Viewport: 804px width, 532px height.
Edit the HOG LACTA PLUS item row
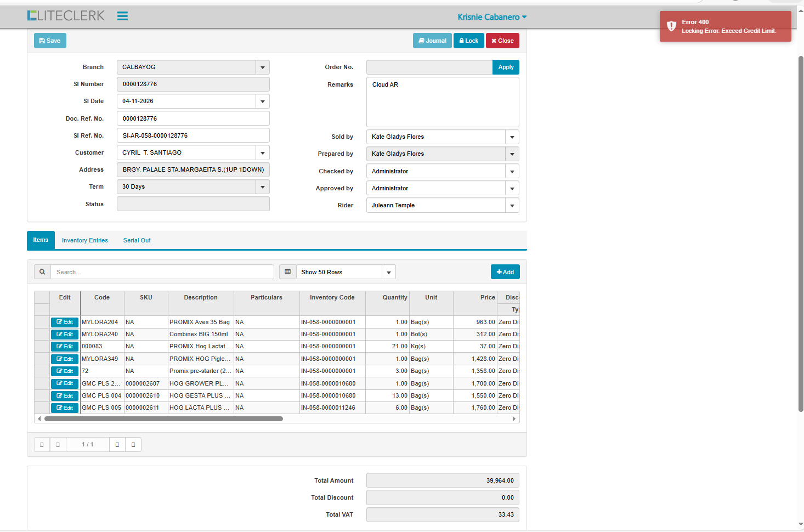tap(65, 408)
